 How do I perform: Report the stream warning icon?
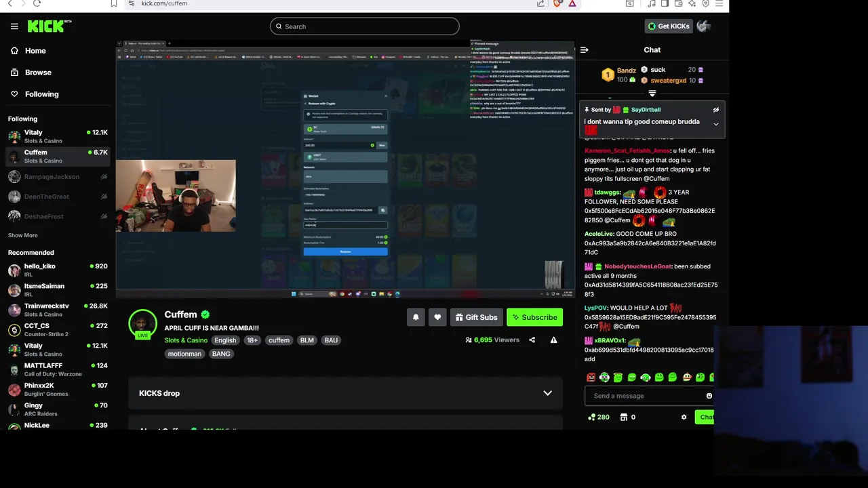coord(554,340)
